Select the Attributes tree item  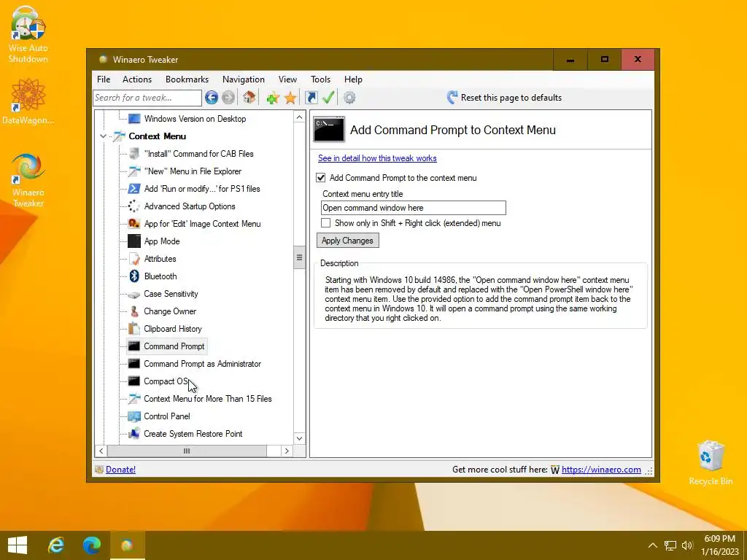pos(160,259)
